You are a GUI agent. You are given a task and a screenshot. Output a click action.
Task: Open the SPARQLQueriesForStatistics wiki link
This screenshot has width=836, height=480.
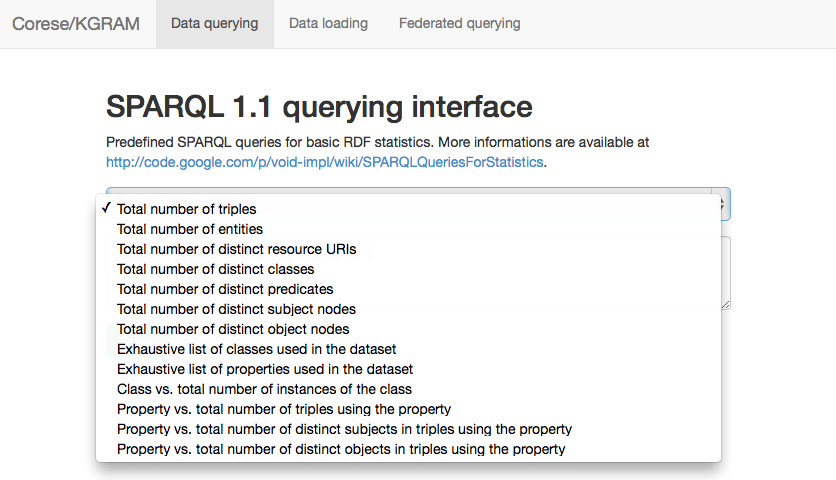325,162
